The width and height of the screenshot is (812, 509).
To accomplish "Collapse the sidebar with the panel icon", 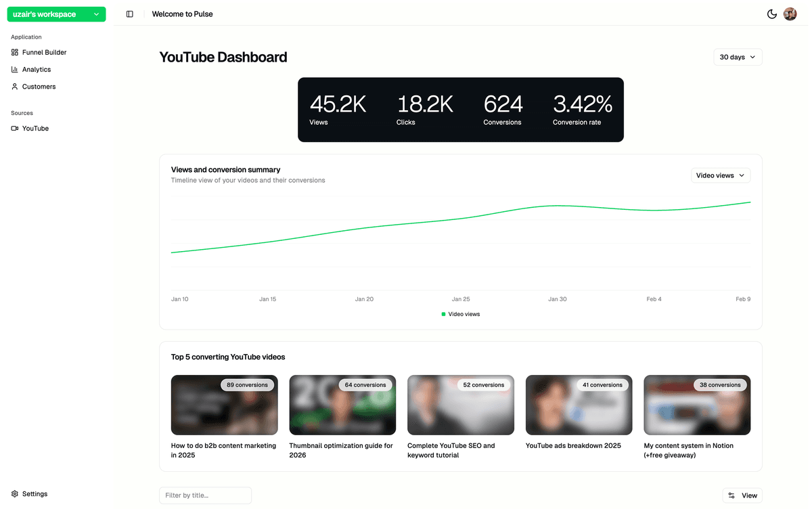I will point(130,14).
